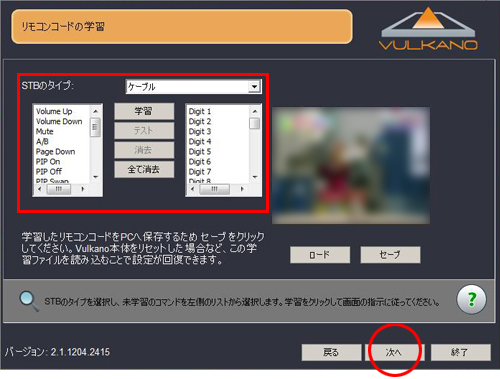
Task: Click the magnifying glass hint icon
Action: [29, 301]
